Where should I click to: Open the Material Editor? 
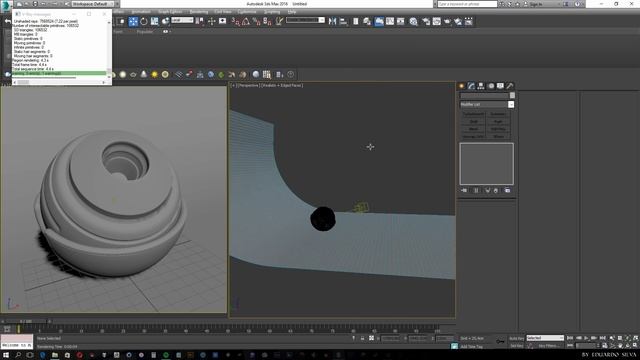[x=413, y=21]
